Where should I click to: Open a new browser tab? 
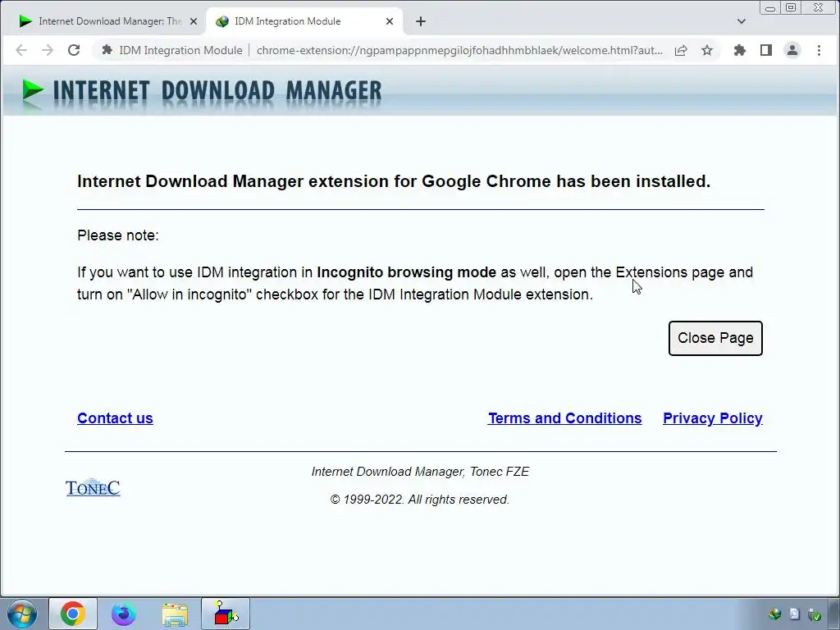[421, 21]
